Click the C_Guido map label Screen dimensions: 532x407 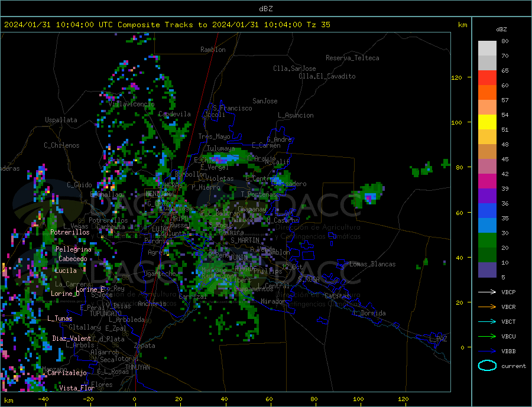(x=79, y=185)
